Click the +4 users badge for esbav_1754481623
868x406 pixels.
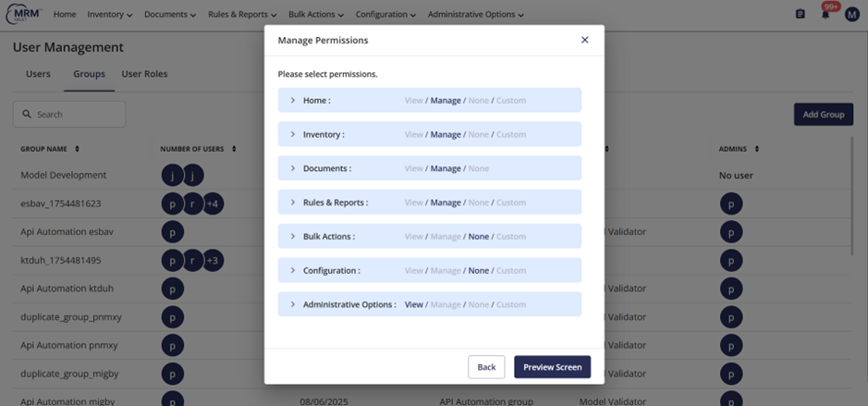213,203
